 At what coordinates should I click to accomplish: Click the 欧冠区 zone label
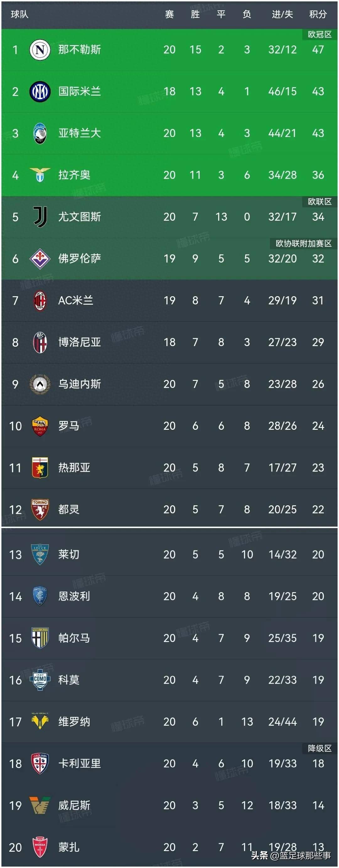pyautogui.click(x=320, y=34)
